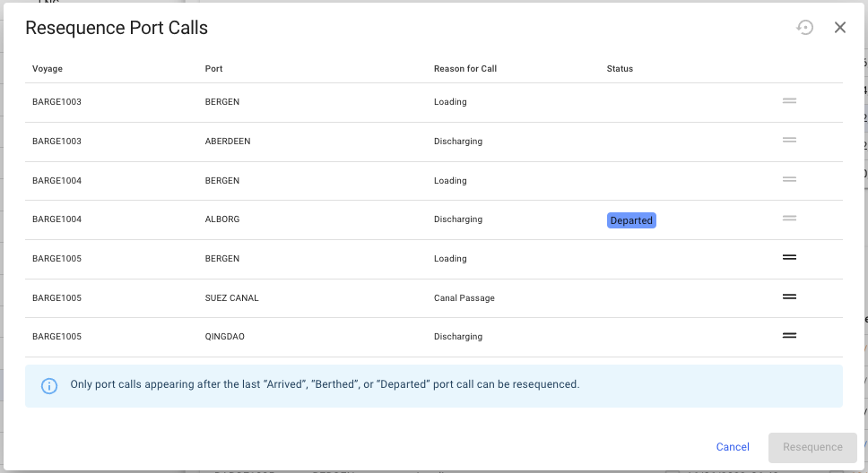Click the info icon in the notice banner
This screenshot has width=868, height=473.
[49, 386]
